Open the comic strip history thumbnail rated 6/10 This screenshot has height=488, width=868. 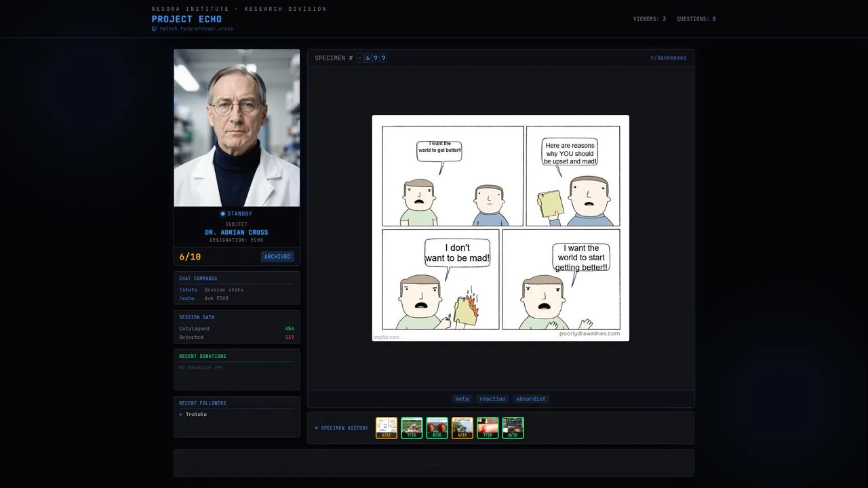click(387, 428)
